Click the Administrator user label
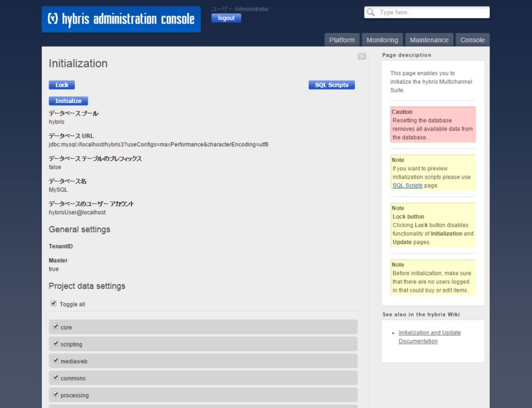This screenshot has height=408, width=532. tap(240, 9)
